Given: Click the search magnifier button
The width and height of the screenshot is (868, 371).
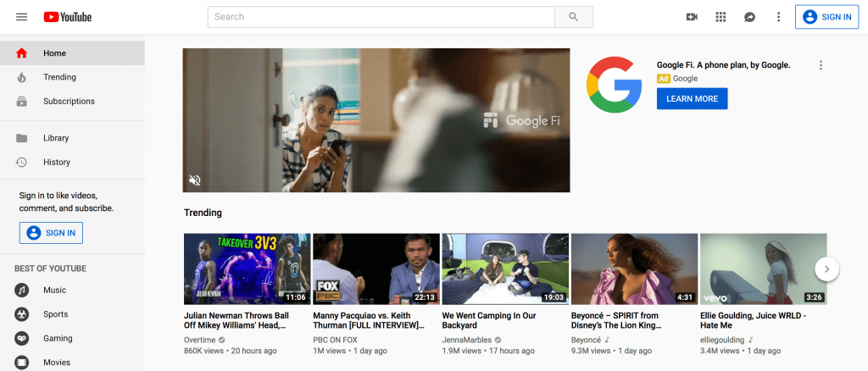Looking at the screenshot, I should (574, 17).
